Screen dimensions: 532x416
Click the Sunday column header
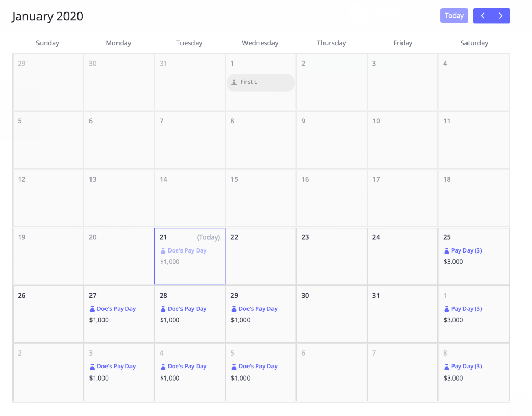click(47, 43)
